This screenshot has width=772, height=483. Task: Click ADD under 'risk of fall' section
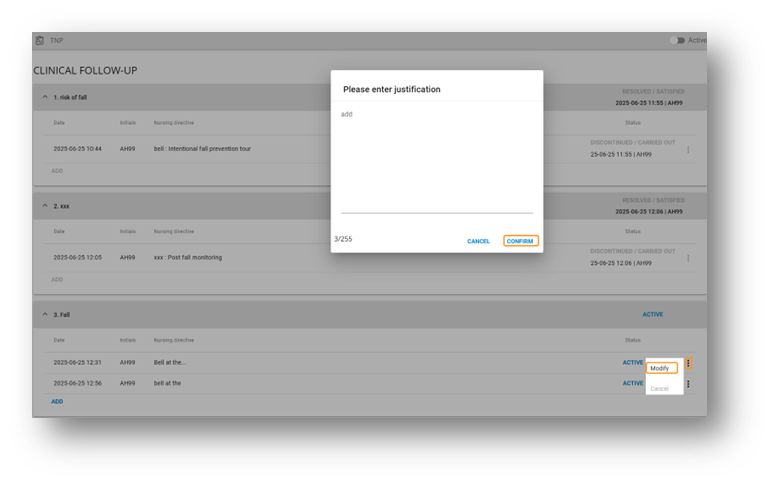57,171
